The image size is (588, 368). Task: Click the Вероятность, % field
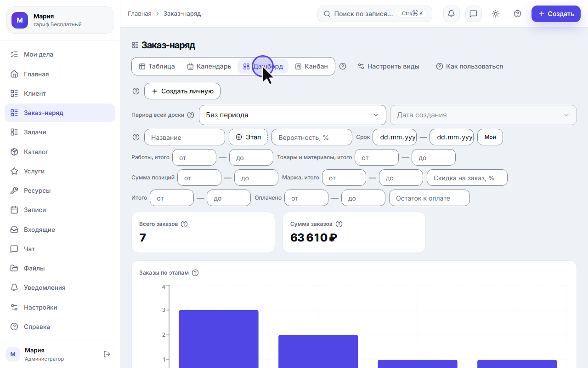[312, 137]
